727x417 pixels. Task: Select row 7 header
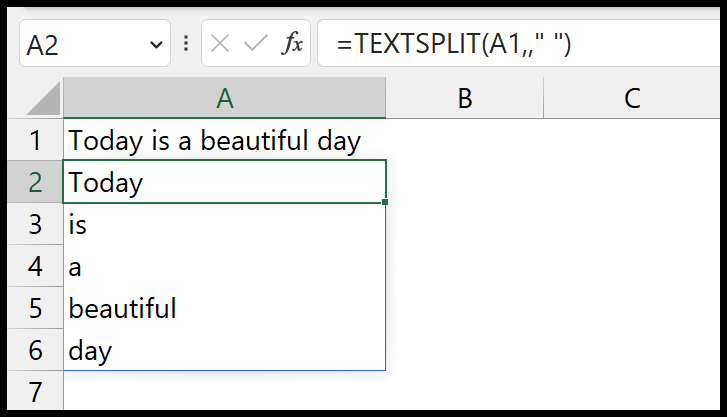pyautogui.click(x=35, y=391)
